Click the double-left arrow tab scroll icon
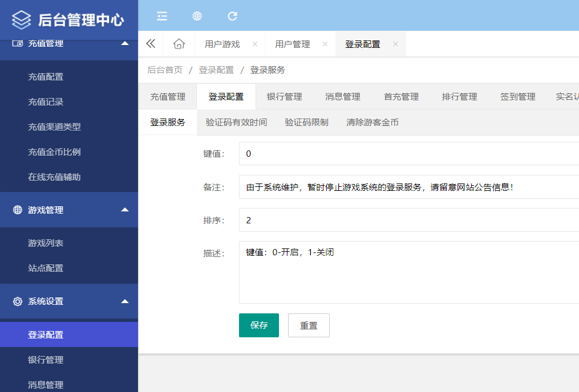This screenshot has width=579, height=392. [x=151, y=44]
